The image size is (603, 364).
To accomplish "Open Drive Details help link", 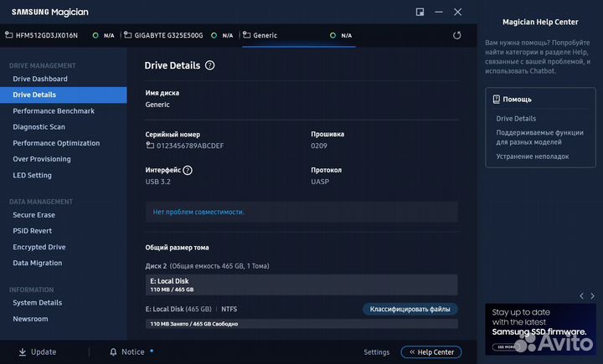I will (x=516, y=119).
